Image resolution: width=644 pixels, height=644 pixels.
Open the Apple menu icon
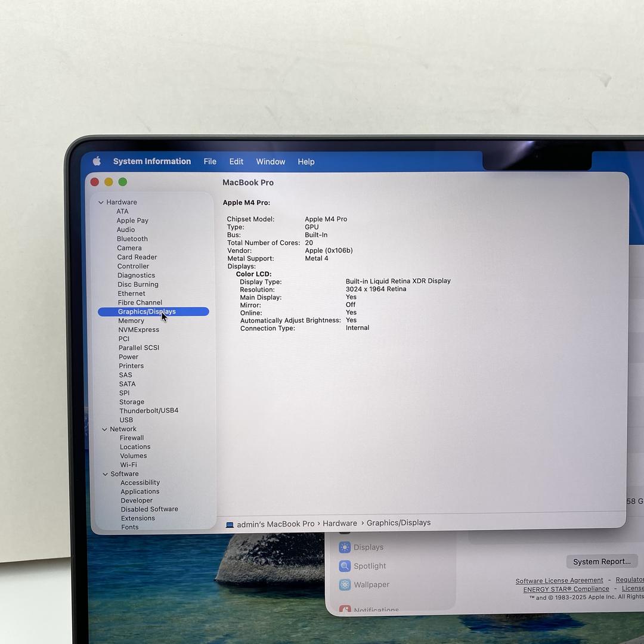(97, 161)
